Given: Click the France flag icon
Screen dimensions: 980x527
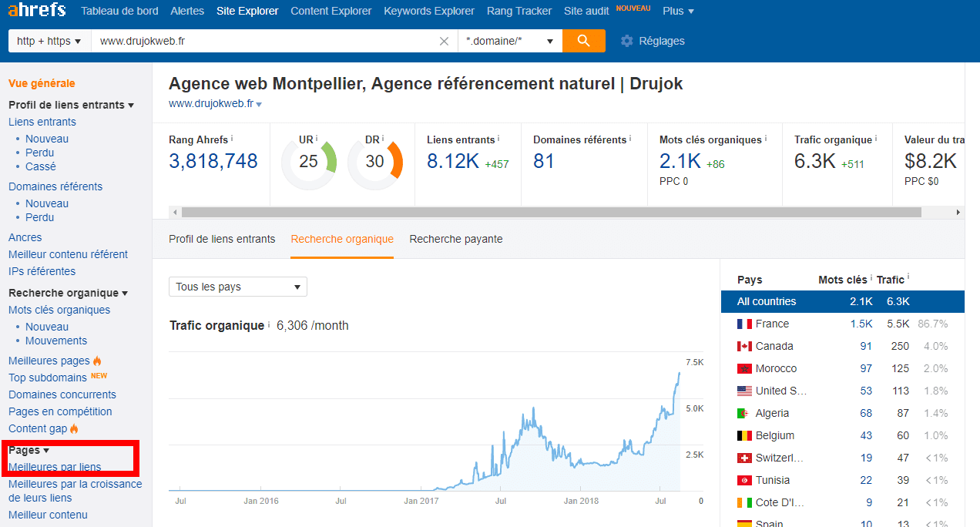Looking at the screenshot, I should [x=744, y=324].
